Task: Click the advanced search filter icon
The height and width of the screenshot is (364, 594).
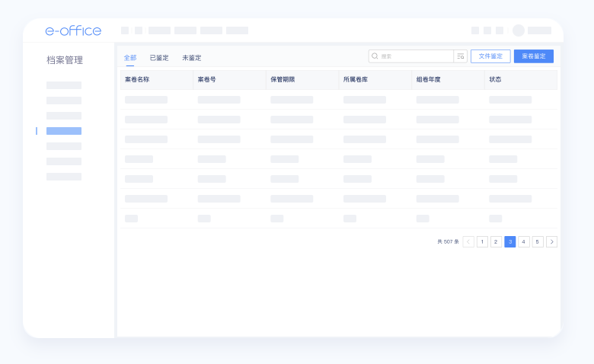Action: pos(460,56)
